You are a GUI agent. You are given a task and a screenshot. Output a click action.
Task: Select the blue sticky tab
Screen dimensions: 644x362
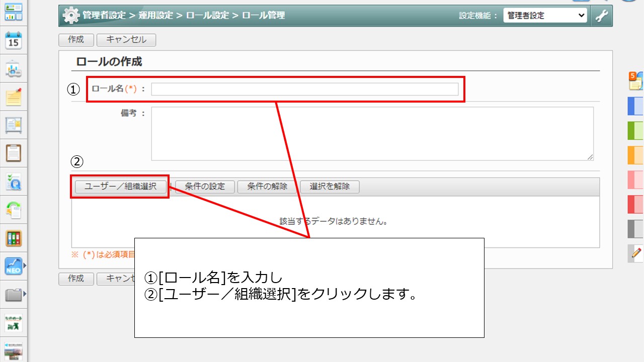(636, 106)
